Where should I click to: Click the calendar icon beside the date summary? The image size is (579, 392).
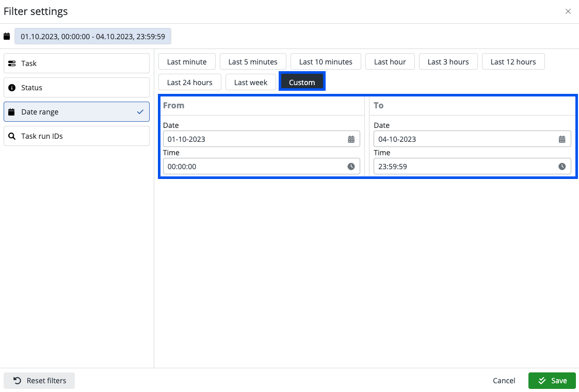(7, 36)
